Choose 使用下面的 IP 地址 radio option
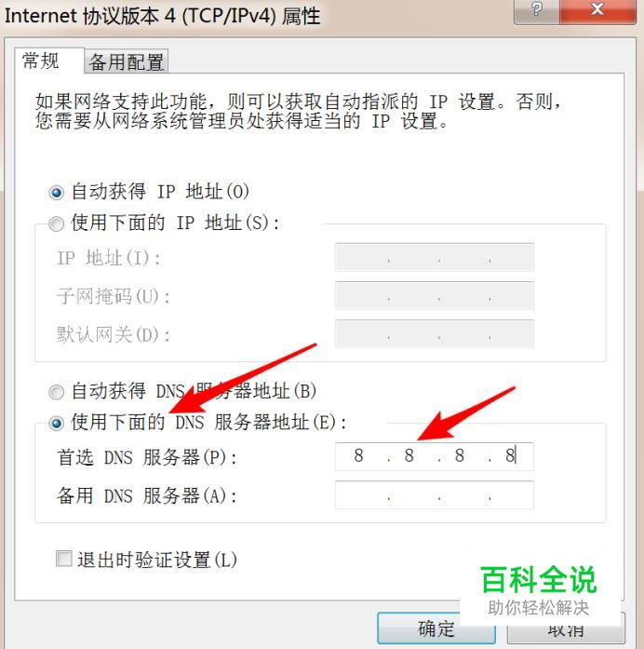 pos(56,223)
